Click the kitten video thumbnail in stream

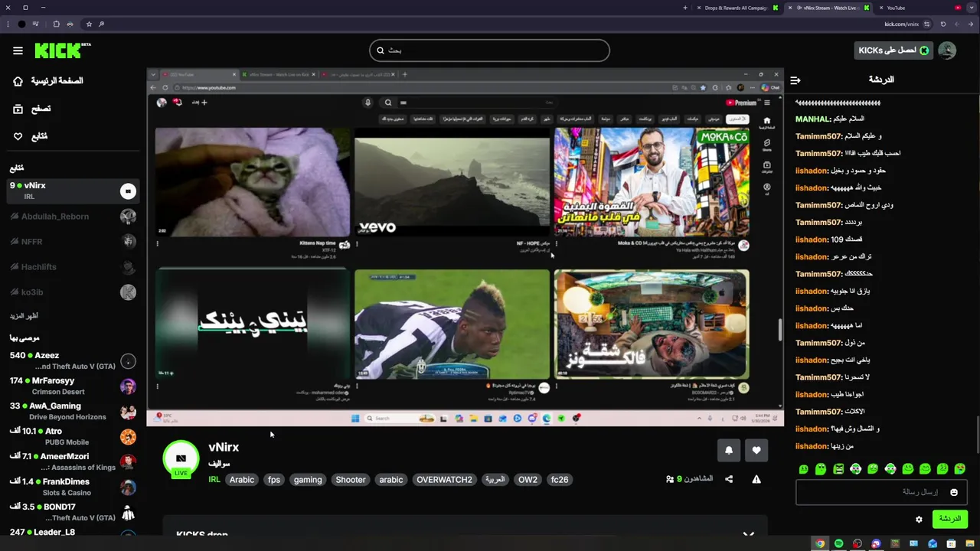coord(253,182)
